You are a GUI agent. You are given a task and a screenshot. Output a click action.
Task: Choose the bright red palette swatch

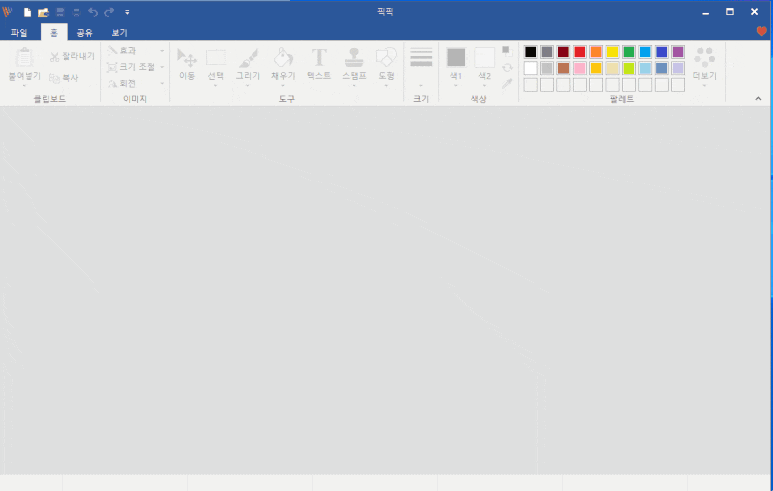pyautogui.click(x=580, y=52)
